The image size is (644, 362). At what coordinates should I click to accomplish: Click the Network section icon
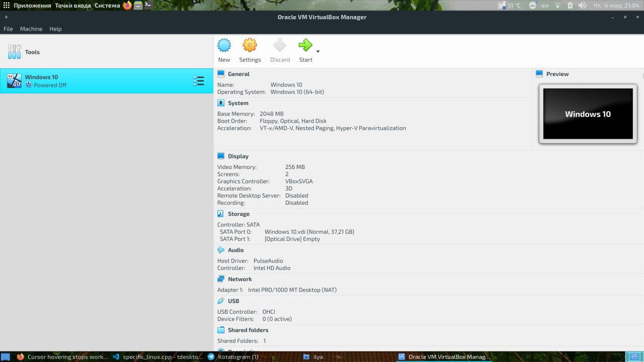click(221, 279)
